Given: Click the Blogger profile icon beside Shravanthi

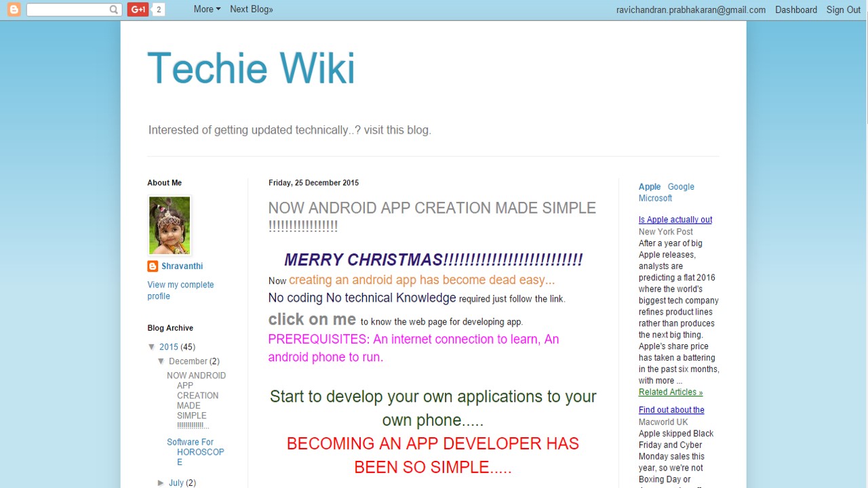Looking at the screenshot, I should [153, 266].
